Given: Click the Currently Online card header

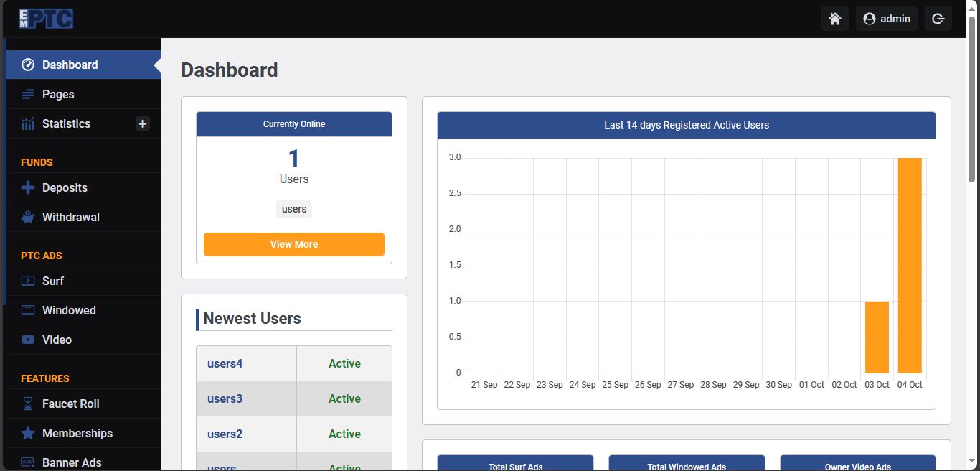Looking at the screenshot, I should (294, 124).
